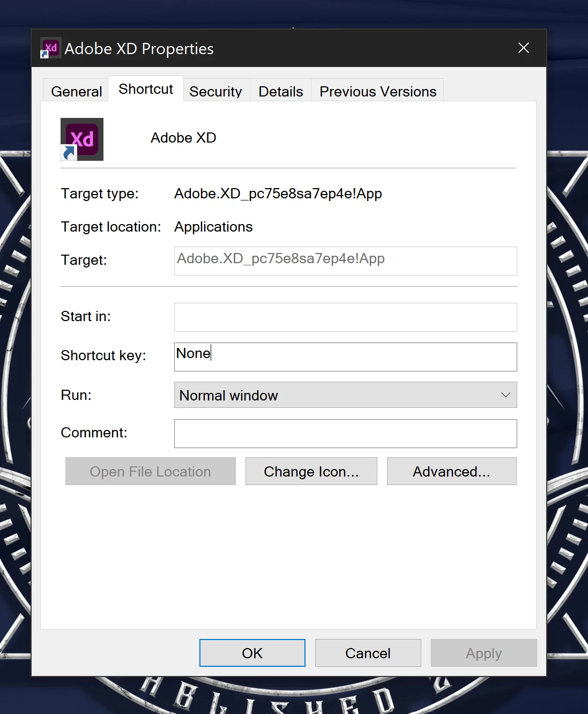The image size is (588, 714).
Task: Click the Adobe XD icon in title bar
Action: pos(50,48)
